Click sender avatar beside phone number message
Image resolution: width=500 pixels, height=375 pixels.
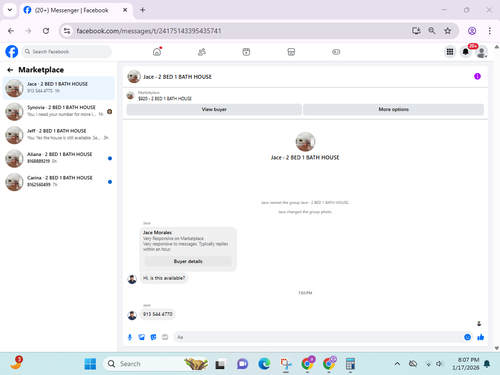[x=132, y=315]
